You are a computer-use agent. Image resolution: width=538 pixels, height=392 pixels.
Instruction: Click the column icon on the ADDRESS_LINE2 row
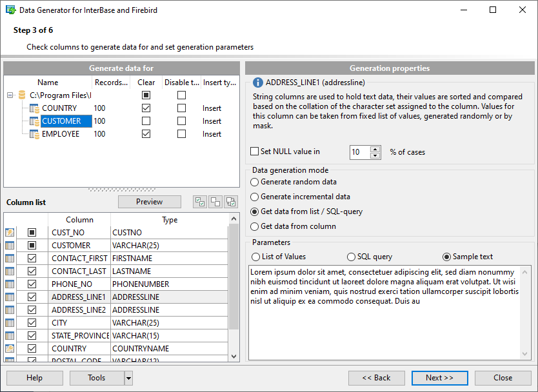coord(10,310)
